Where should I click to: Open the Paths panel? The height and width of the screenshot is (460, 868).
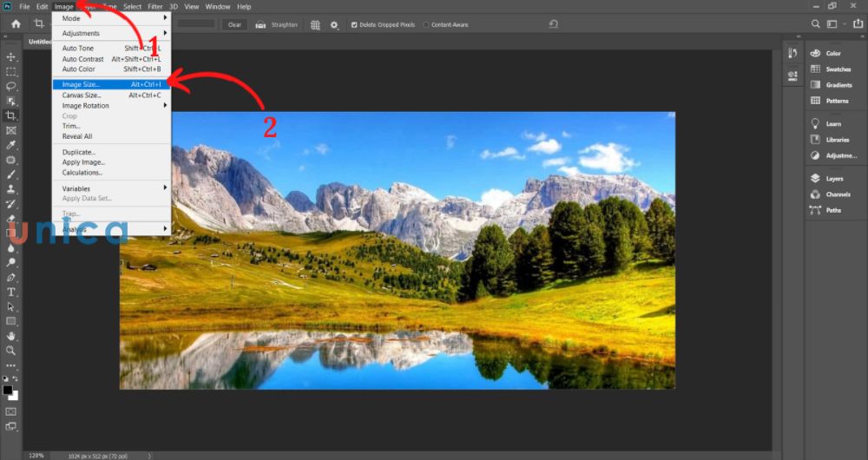pyautogui.click(x=825, y=210)
